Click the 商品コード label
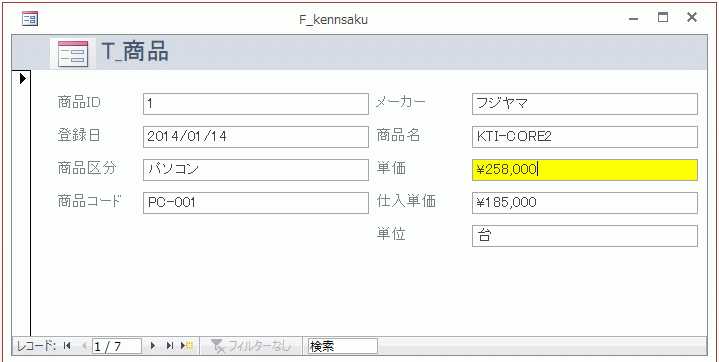 click(x=90, y=201)
